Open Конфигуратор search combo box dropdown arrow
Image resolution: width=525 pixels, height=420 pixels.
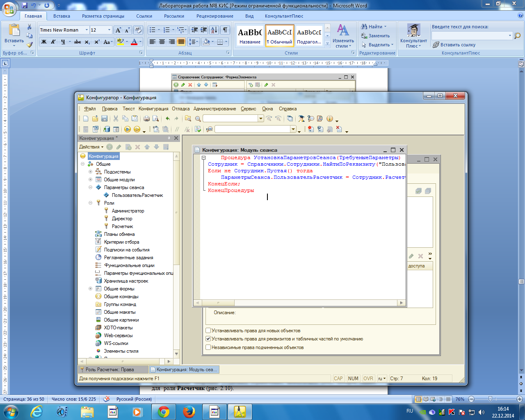click(x=260, y=119)
